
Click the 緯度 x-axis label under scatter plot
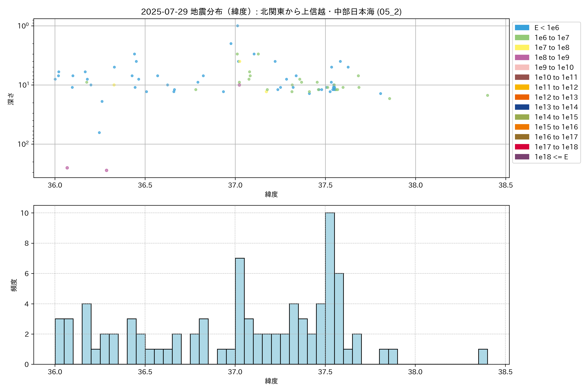point(271,194)
